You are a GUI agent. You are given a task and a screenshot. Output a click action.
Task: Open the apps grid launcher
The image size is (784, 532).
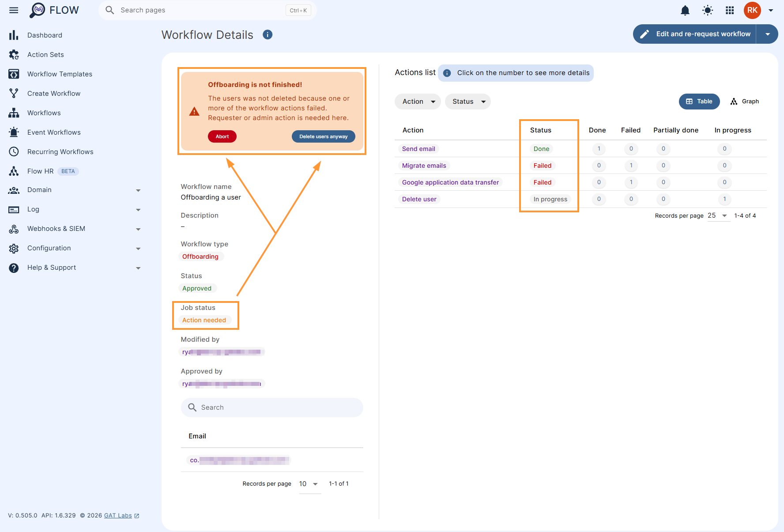coord(730,10)
